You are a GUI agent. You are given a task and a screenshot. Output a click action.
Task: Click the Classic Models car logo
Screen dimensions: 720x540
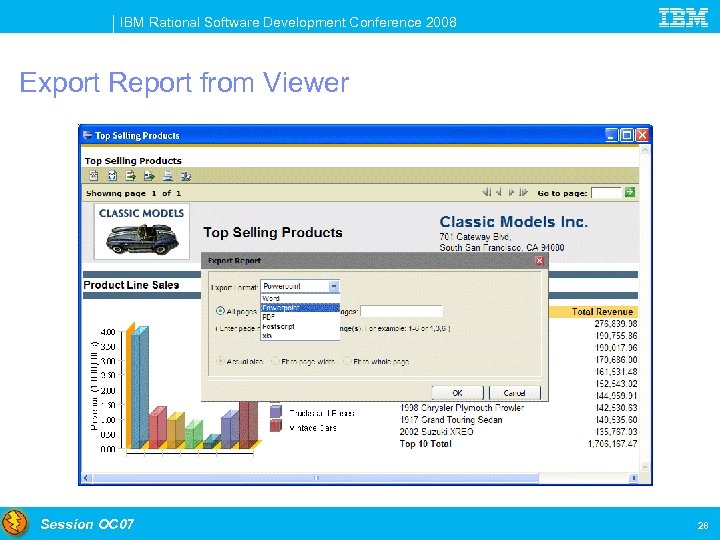(x=142, y=232)
